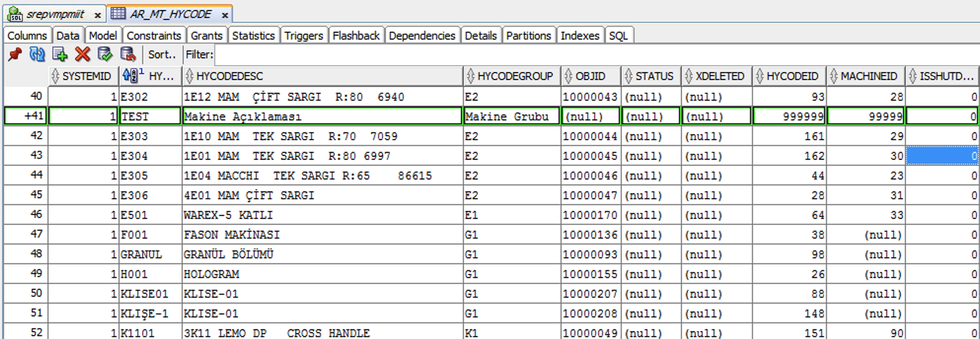Select the cell KLISE01
The width and height of the screenshot is (980, 339).
coord(150,294)
